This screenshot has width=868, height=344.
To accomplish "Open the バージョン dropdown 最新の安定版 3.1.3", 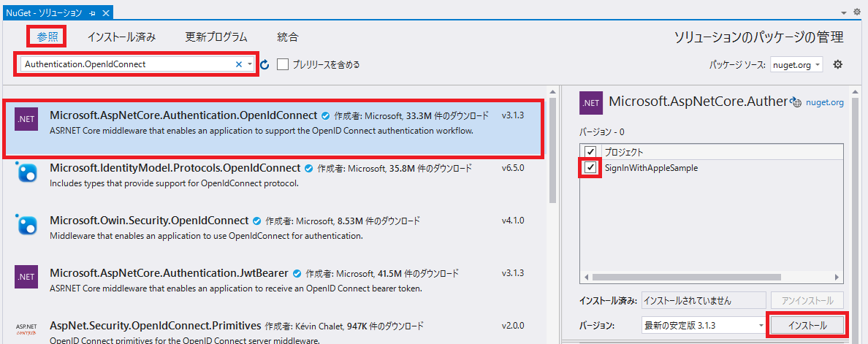I will pos(703,326).
